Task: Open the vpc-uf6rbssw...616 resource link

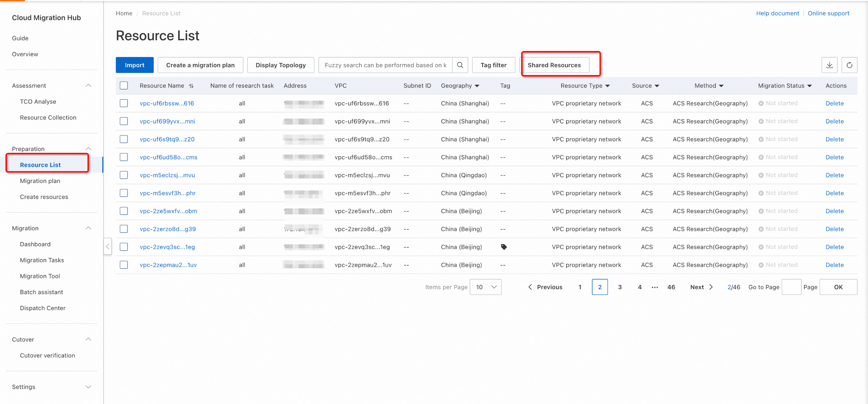Action: point(167,103)
